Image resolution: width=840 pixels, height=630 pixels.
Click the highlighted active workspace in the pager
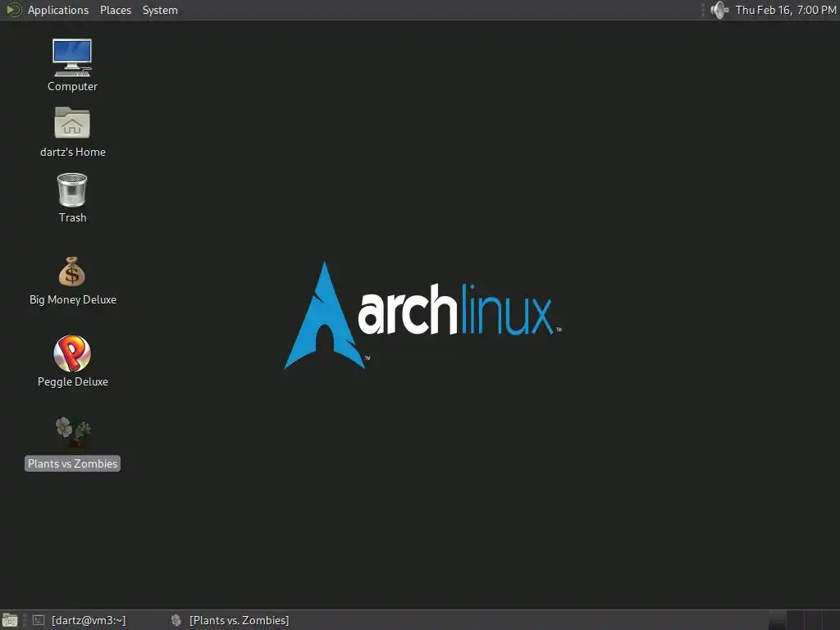pos(778,620)
